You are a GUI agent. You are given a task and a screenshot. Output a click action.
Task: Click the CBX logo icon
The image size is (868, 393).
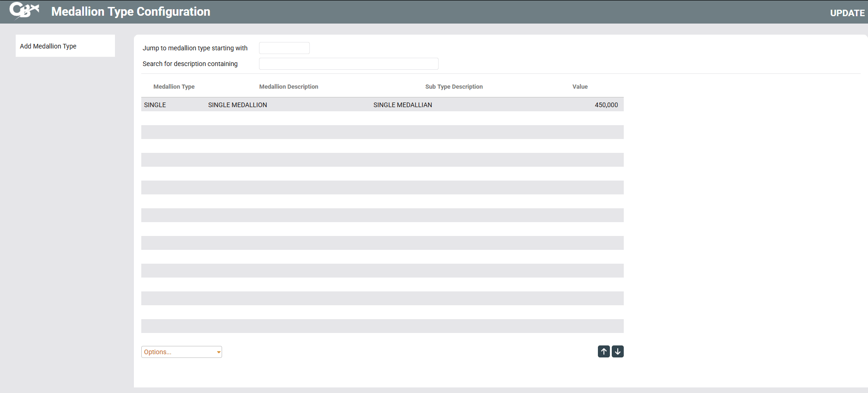24,11
